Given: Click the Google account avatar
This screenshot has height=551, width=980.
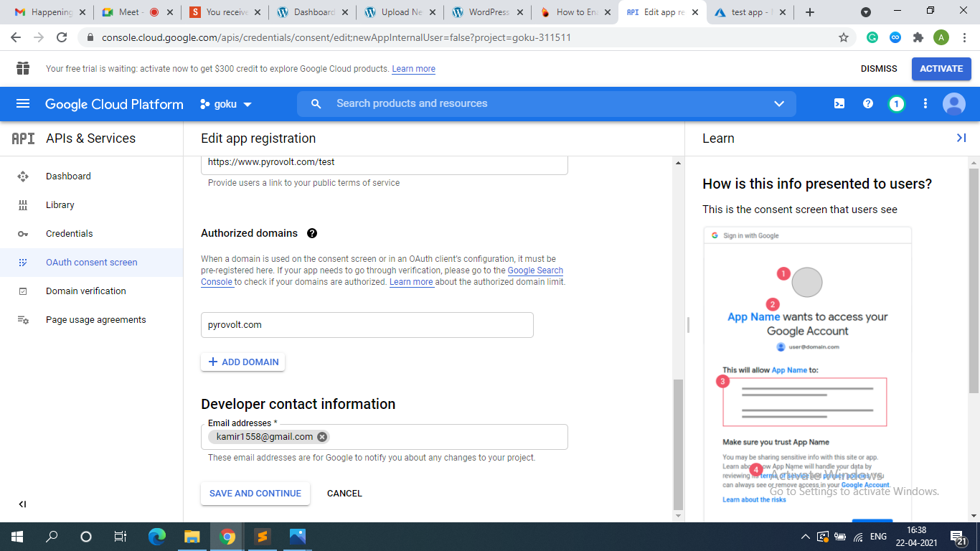Looking at the screenshot, I should (x=953, y=104).
